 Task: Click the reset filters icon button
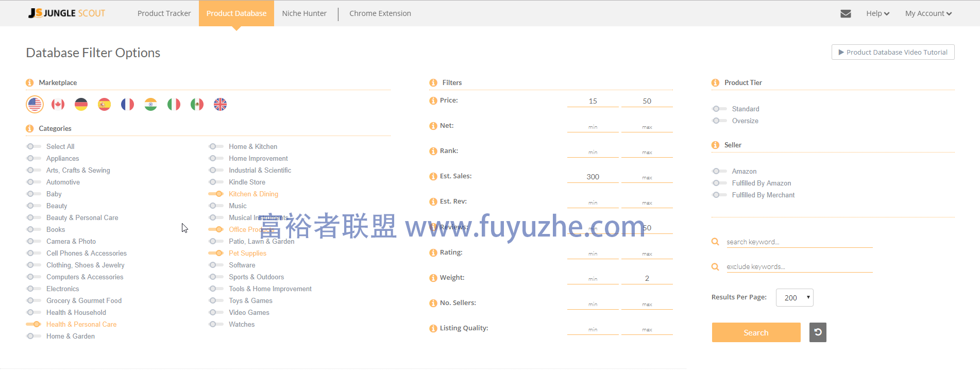818,332
